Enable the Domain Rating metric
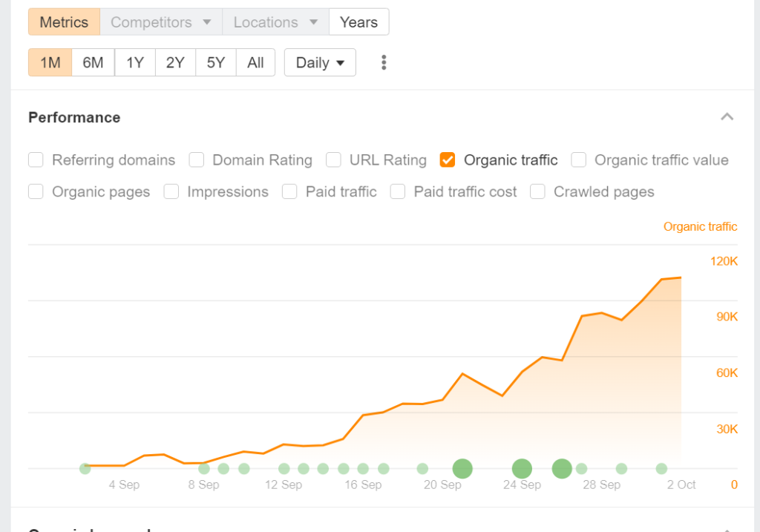Image resolution: width=760 pixels, height=532 pixels. [x=197, y=160]
